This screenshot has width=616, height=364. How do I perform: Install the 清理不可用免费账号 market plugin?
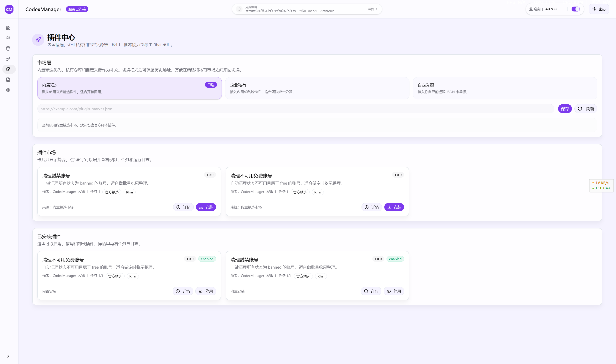click(394, 207)
